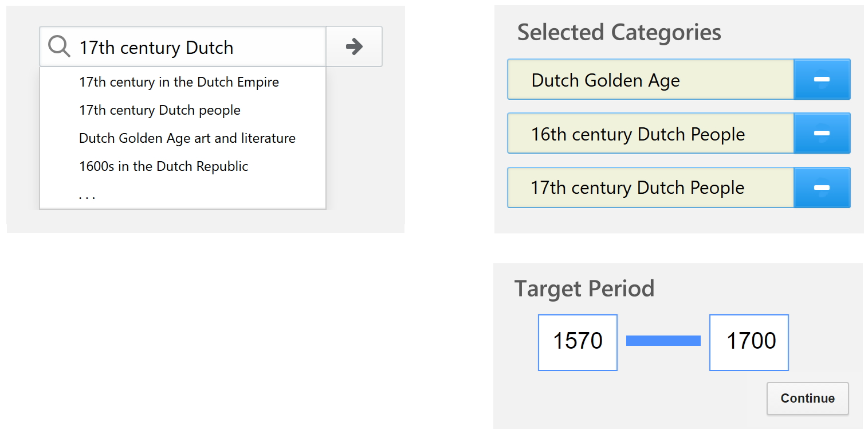868x433 pixels.
Task: Submit search with the arrow button
Action: pos(354,46)
